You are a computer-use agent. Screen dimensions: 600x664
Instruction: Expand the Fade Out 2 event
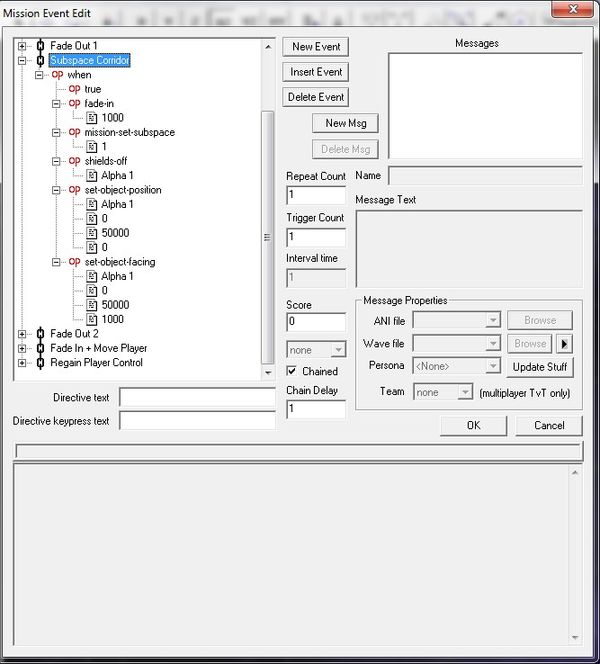pyautogui.click(x=23, y=334)
